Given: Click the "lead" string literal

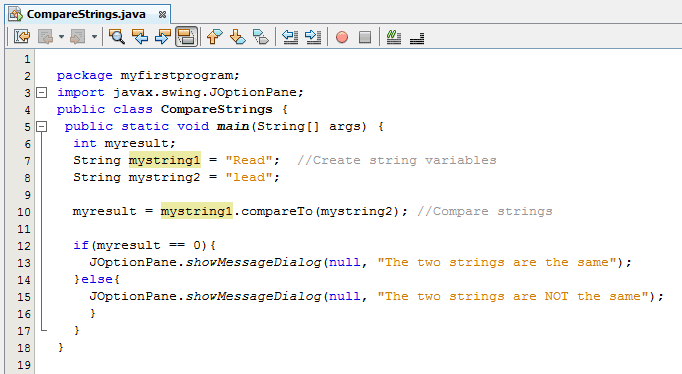Looking at the screenshot, I should (248, 177).
